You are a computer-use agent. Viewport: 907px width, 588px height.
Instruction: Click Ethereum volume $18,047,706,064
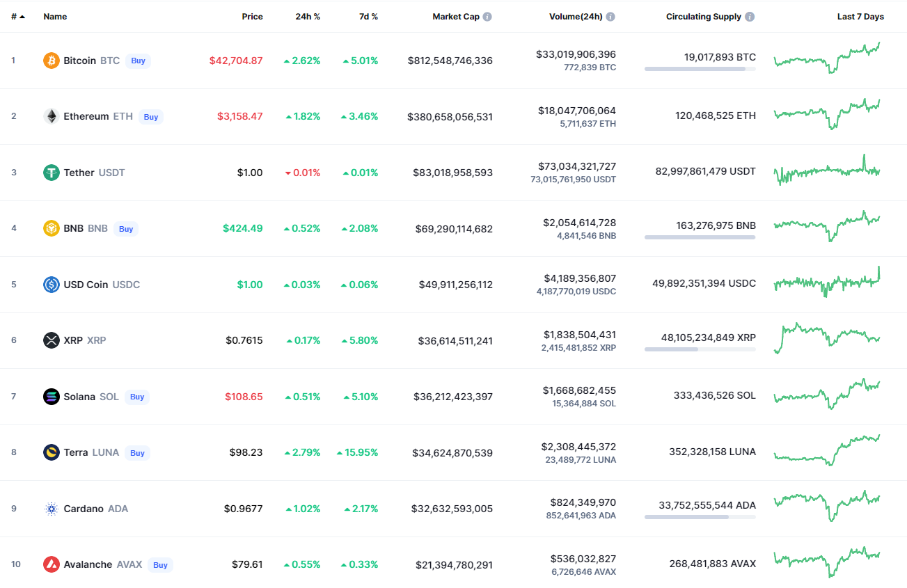click(x=577, y=111)
